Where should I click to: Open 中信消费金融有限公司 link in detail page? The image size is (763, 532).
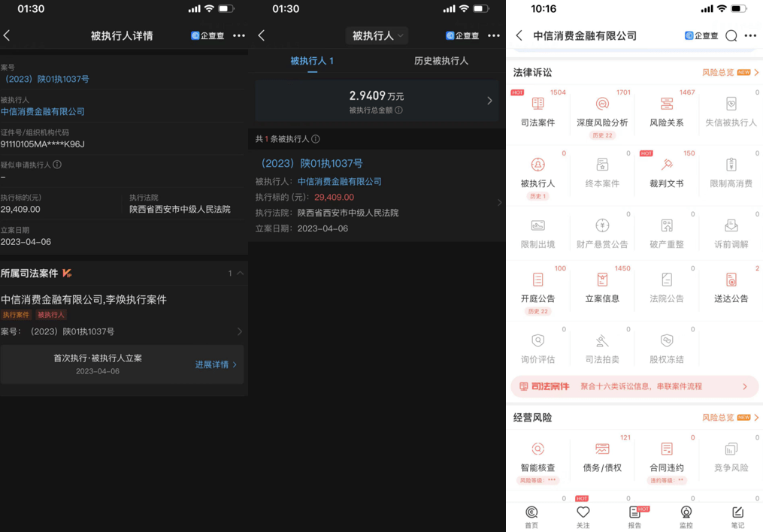pos(42,111)
